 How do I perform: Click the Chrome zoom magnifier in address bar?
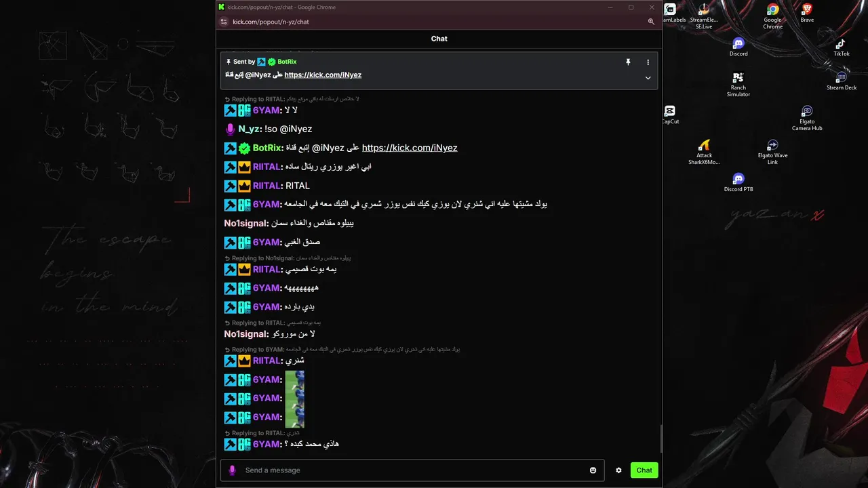tap(651, 22)
